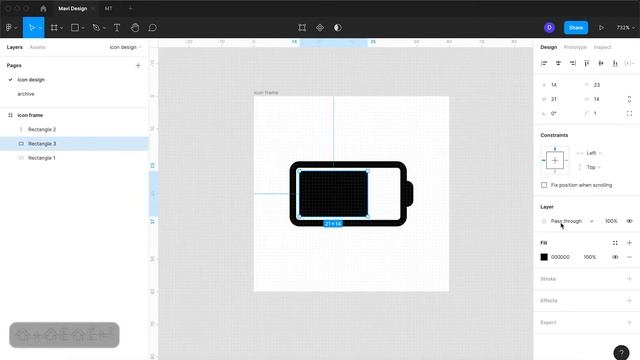Toggle fill visibility eye icon

coord(615,257)
